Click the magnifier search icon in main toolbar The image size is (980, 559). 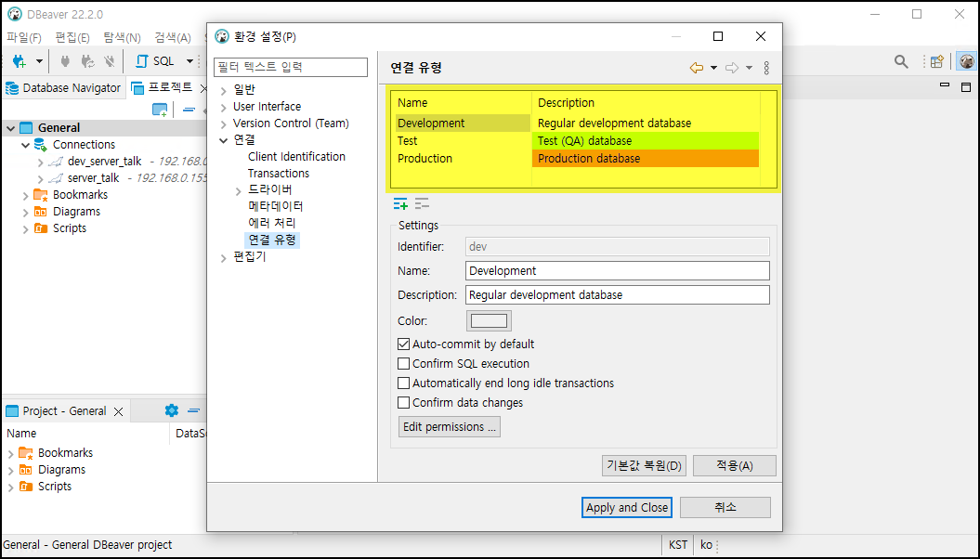tap(901, 61)
